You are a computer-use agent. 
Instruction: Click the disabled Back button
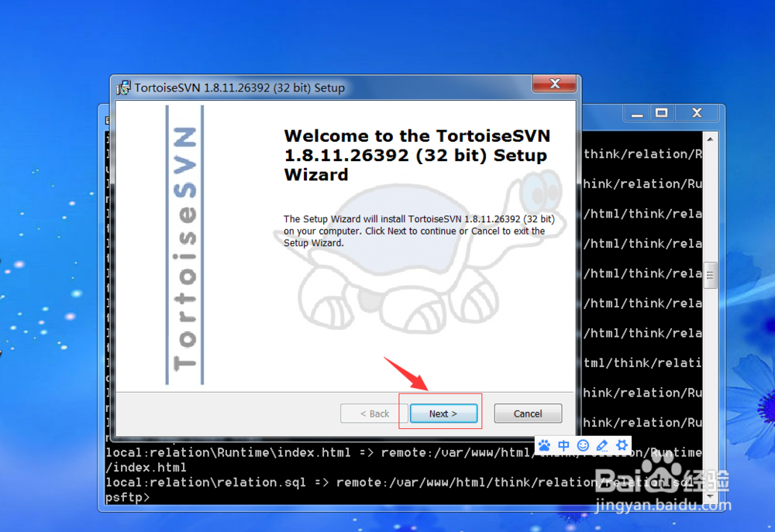374,414
